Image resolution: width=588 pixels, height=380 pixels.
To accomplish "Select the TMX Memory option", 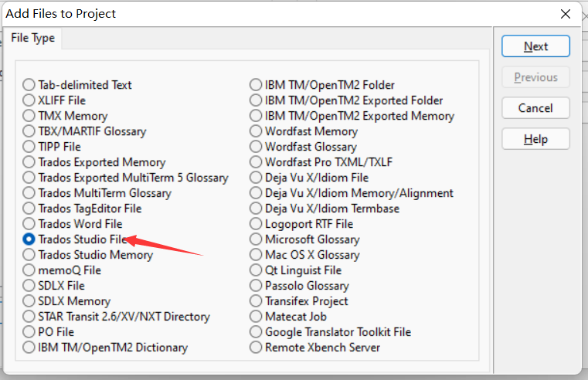I will coord(29,116).
